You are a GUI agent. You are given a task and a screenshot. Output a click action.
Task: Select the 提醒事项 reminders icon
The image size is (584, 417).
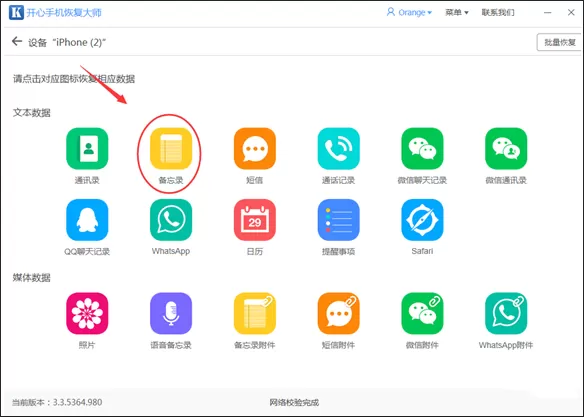point(339,220)
